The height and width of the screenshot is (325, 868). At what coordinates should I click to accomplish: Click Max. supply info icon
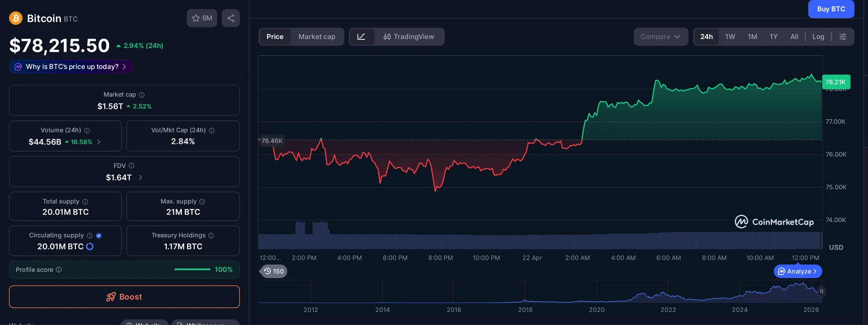pyautogui.click(x=202, y=201)
